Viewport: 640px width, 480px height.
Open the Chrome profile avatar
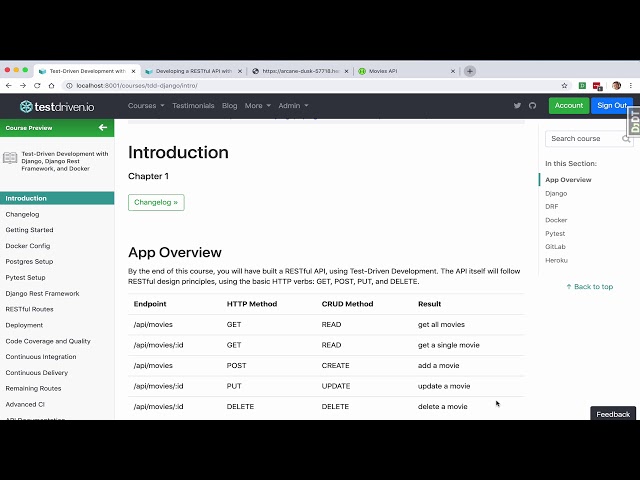coord(616,85)
